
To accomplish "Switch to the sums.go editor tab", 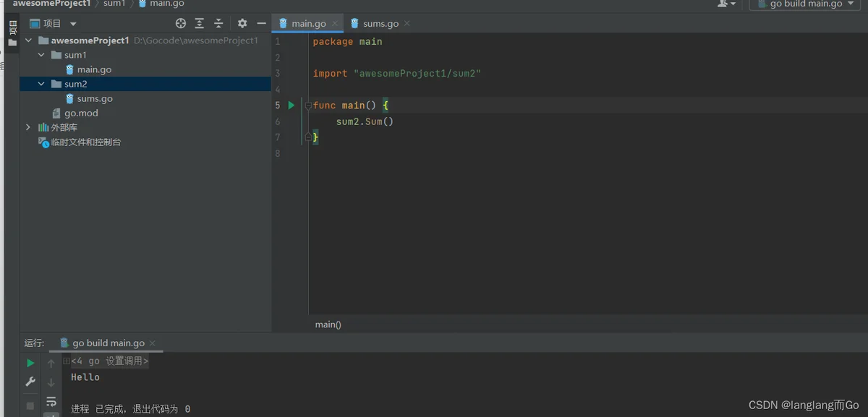I will [x=380, y=24].
